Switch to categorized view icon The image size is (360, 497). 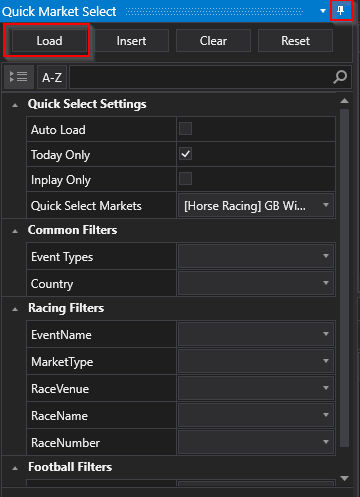19,77
